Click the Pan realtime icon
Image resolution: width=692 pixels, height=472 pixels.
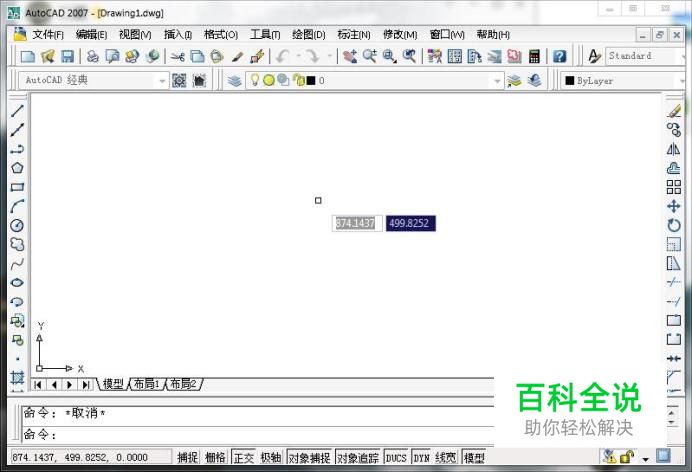(350, 56)
